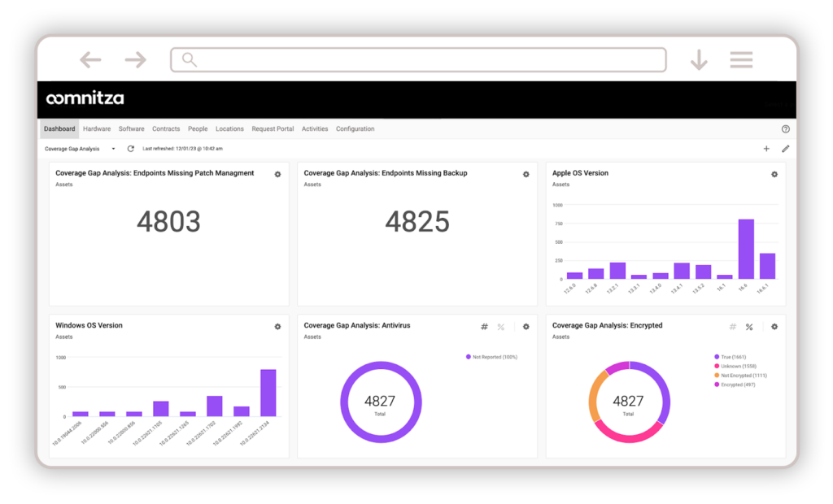Screen dimensions: 833x504
Task: Open settings gear on Apple OS Version widget
Action: [774, 174]
